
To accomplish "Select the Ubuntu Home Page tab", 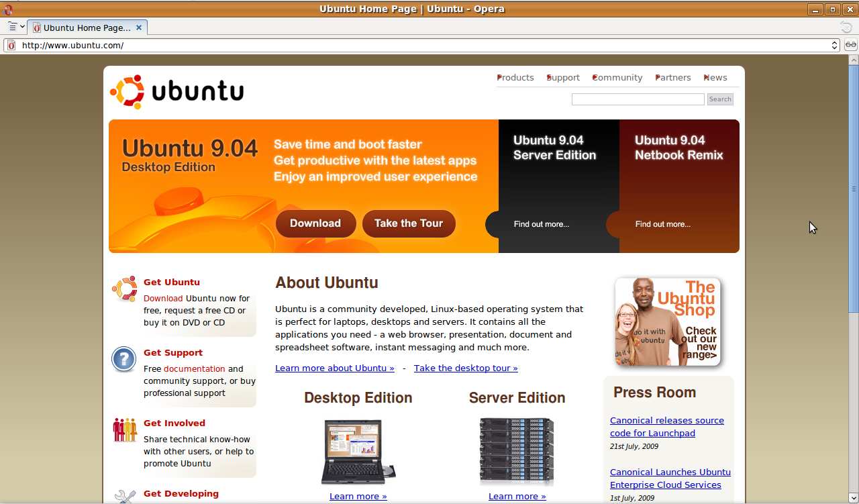I will (x=87, y=28).
